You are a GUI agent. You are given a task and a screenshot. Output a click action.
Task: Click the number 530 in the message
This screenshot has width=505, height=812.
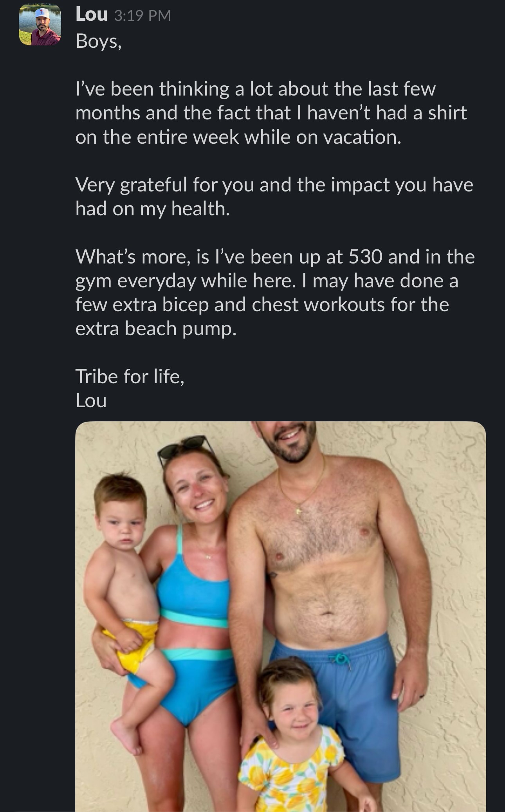[x=365, y=257]
